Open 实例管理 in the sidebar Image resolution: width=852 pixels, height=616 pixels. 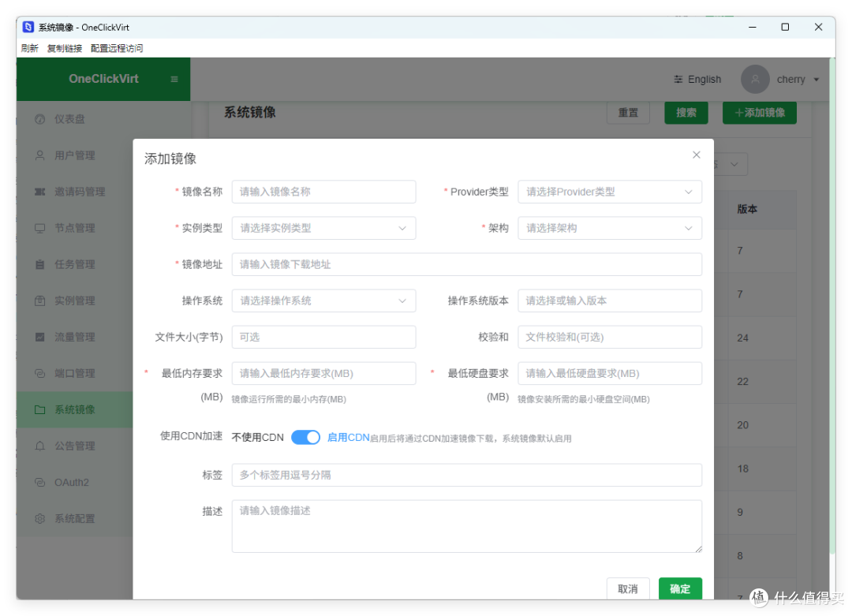click(74, 301)
